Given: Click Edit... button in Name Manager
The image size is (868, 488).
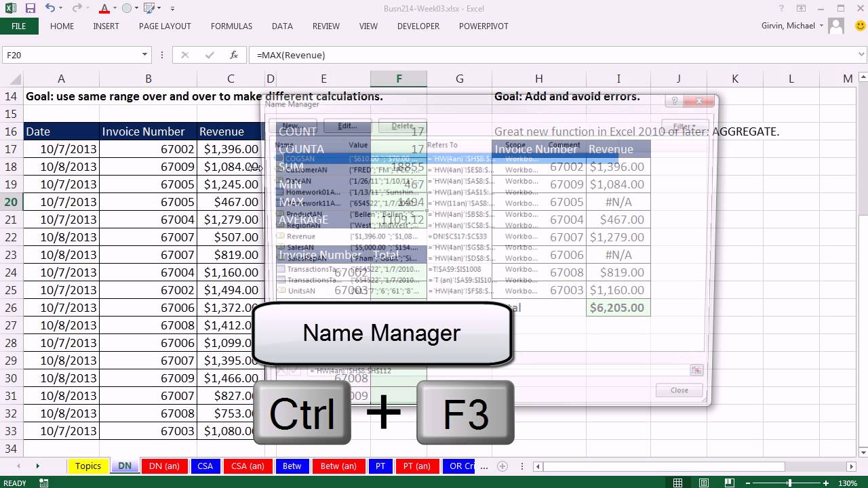Looking at the screenshot, I should pyautogui.click(x=348, y=126).
